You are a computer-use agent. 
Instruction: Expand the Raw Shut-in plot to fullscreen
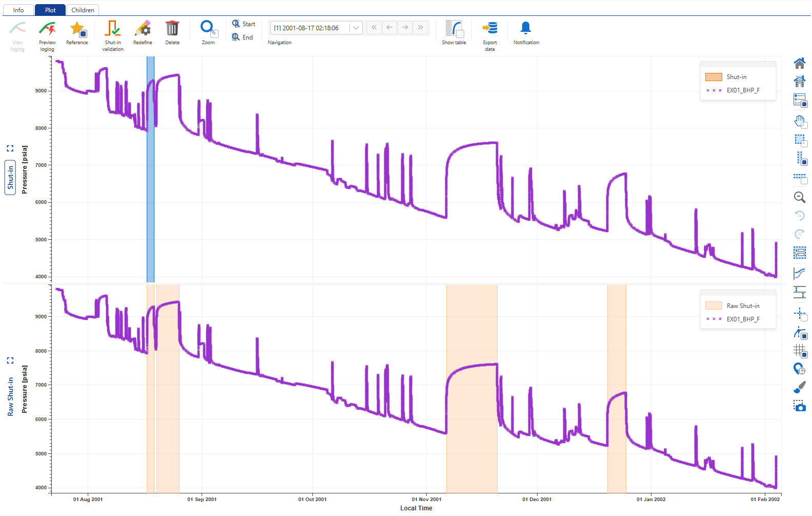(10, 360)
